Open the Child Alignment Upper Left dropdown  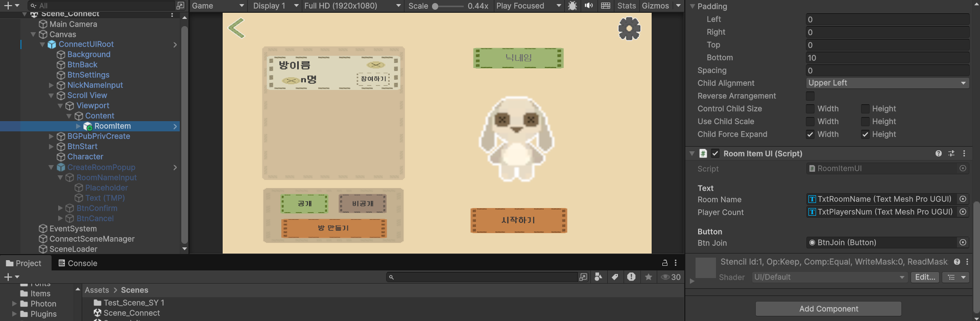(888, 83)
